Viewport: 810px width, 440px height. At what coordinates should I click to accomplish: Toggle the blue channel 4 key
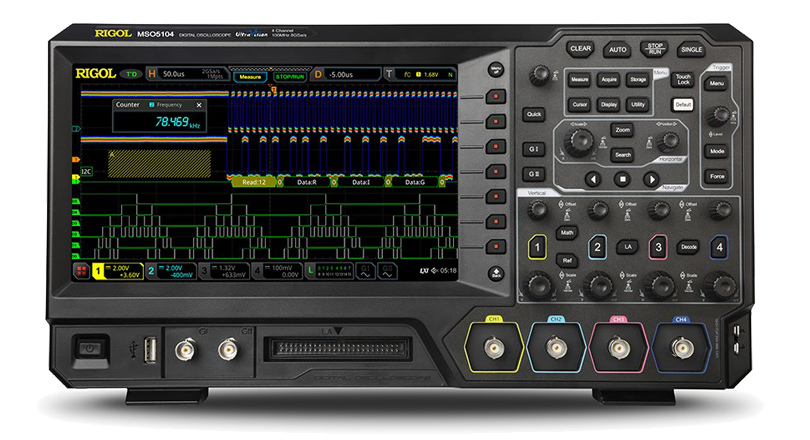pyautogui.click(x=719, y=247)
